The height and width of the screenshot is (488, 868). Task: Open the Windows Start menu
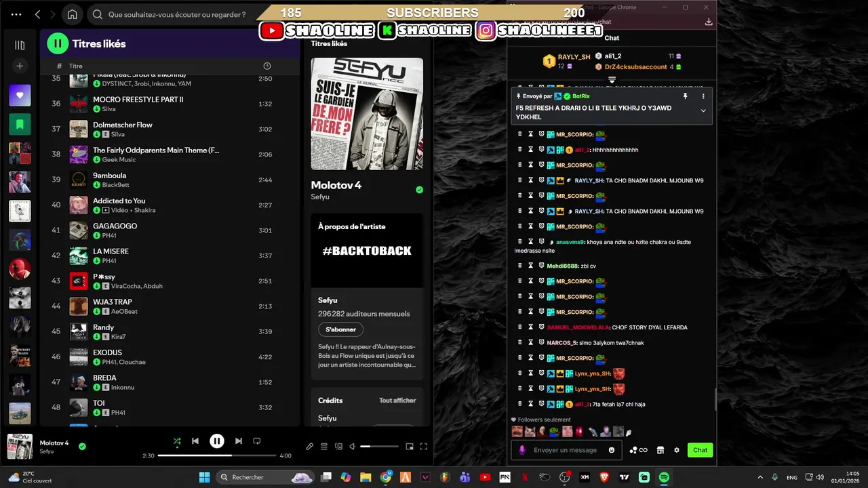pyautogui.click(x=204, y=477)
